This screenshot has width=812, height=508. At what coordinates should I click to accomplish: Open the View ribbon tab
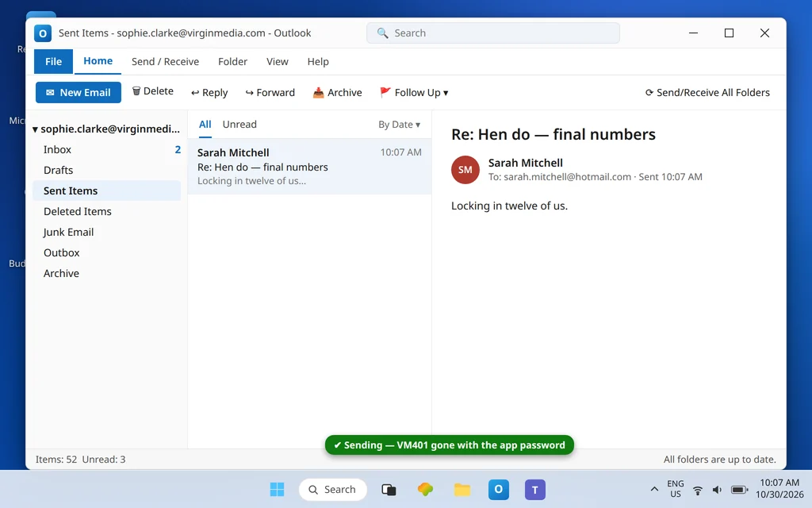coord(277,62)
